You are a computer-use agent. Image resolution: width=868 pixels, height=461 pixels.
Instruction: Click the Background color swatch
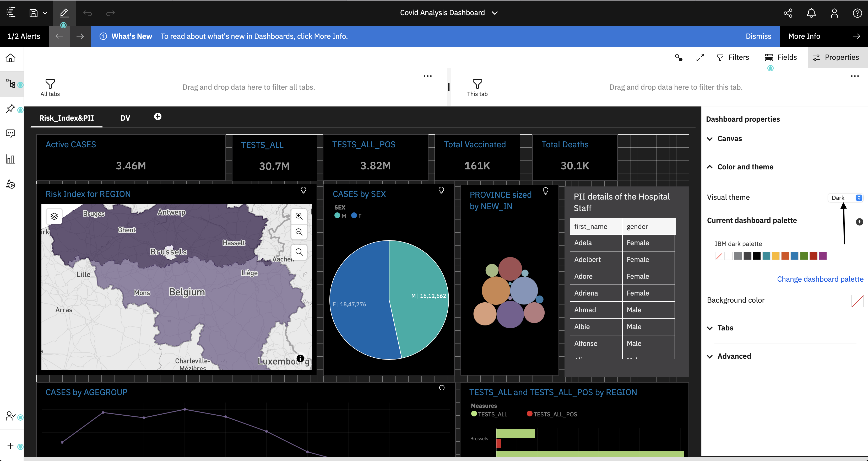(x=857, y=301)
